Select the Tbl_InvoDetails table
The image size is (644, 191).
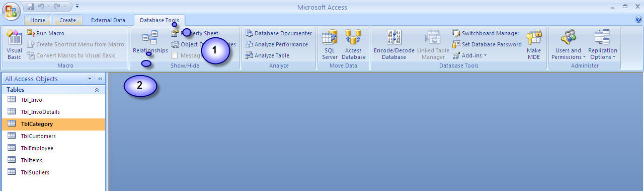point(53,112)
